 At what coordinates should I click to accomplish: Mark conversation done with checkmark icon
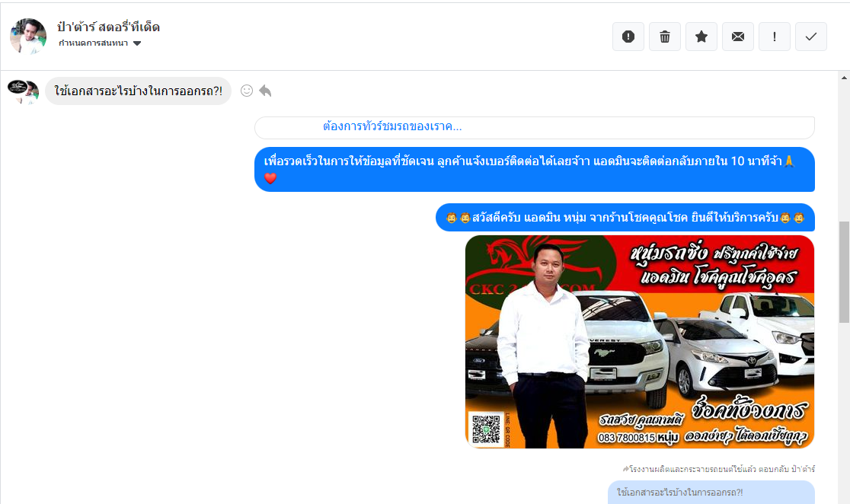[x=811, y=37]
